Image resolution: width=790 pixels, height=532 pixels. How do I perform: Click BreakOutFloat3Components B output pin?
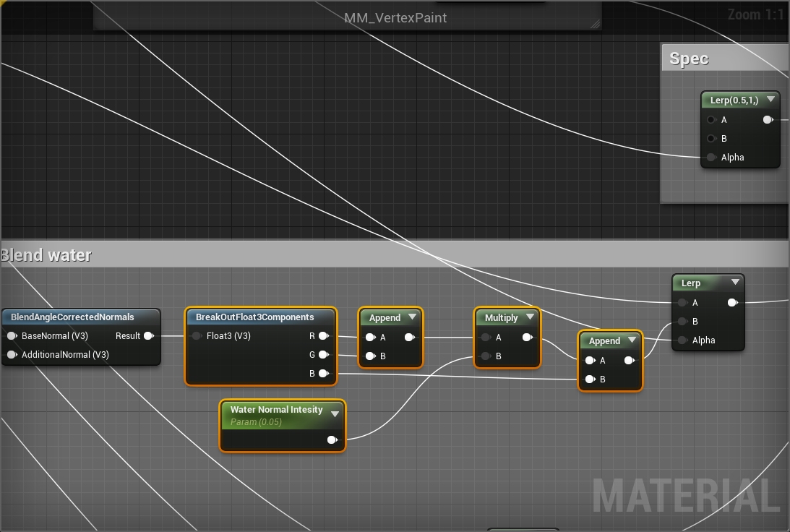point(324,373)
